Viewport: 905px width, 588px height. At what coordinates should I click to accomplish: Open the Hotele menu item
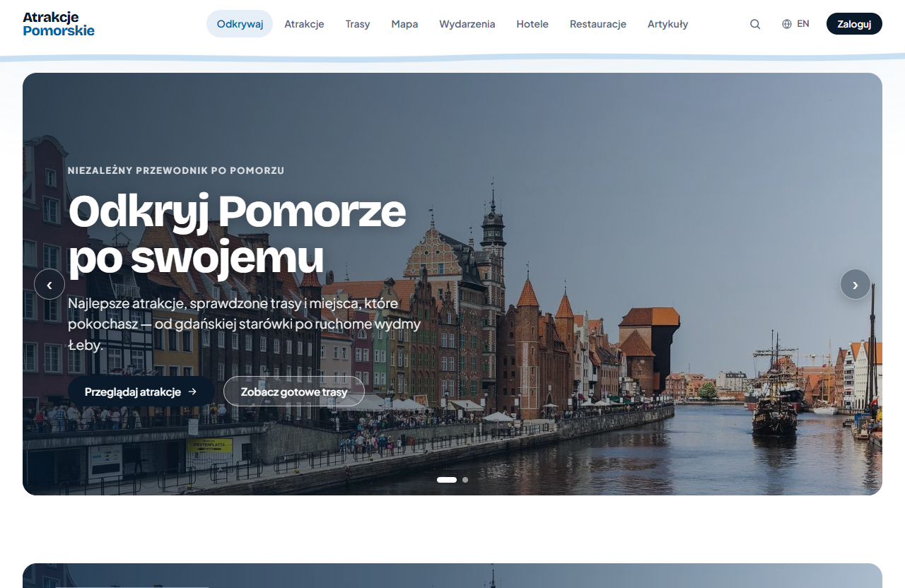532,23
